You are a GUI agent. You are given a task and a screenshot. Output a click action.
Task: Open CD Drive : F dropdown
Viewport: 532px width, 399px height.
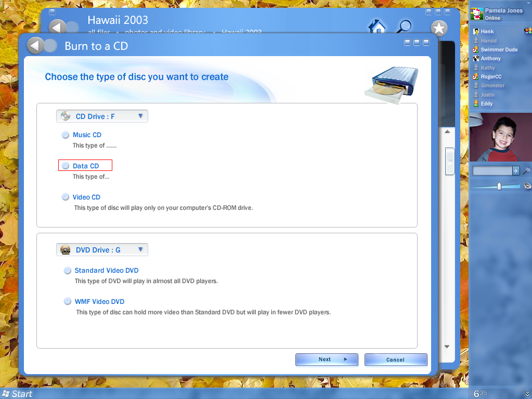pyautogui.click(x=102, y=116)
